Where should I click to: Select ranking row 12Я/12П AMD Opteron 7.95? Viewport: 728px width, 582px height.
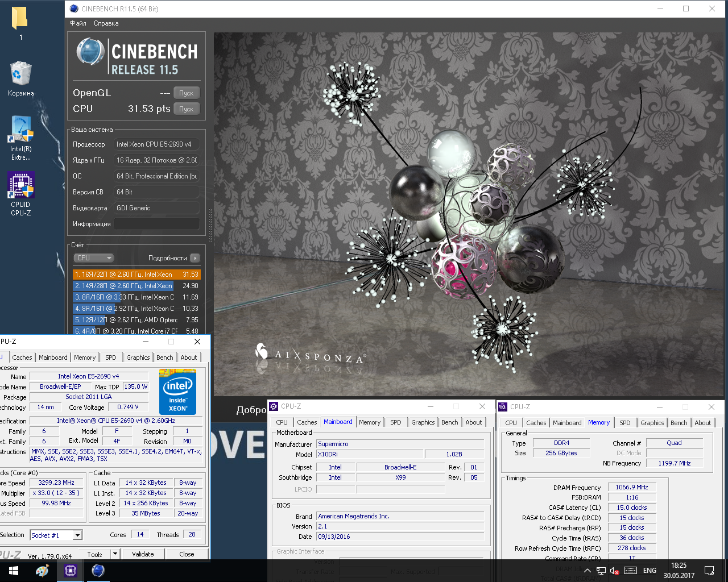136,320
